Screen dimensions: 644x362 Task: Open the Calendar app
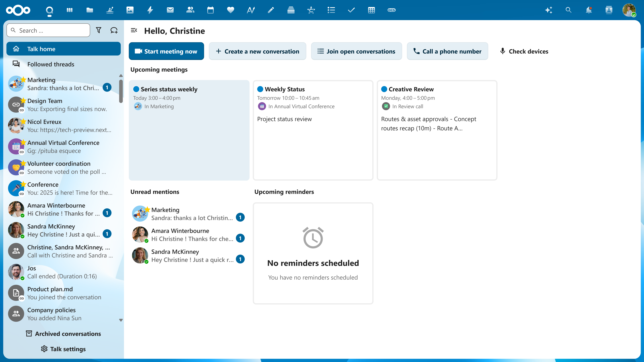[x=210, y=10]
